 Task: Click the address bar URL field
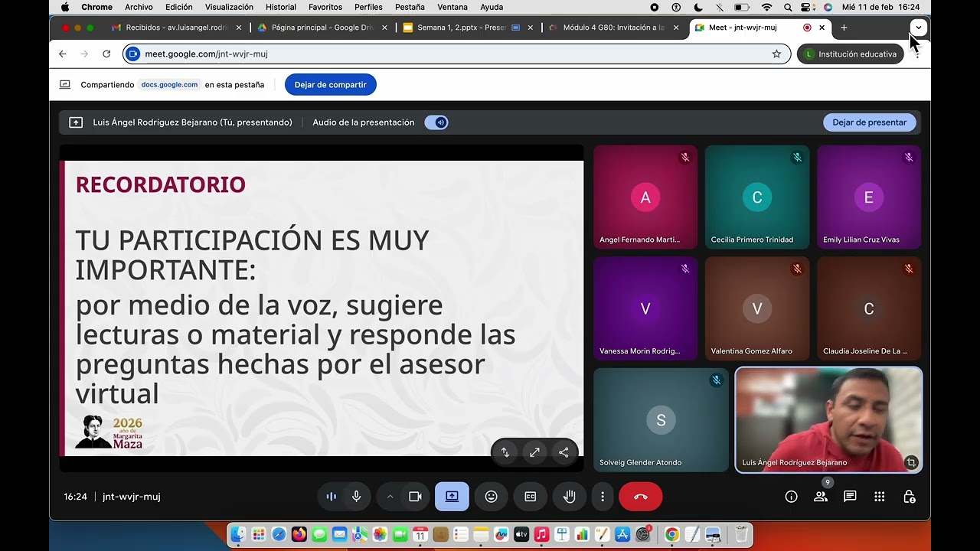tap(456, 54)
